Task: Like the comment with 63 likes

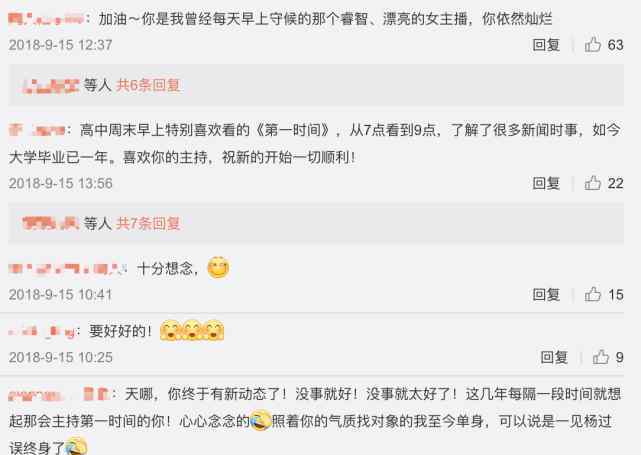Action: [x=592, y=45]
